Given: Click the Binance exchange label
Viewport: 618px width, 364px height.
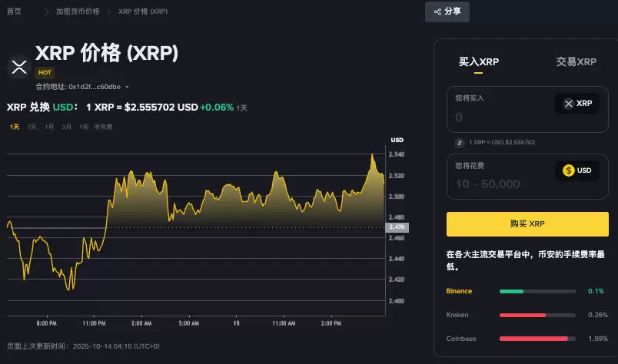Looking at the screenshot, I should point(459,291).
